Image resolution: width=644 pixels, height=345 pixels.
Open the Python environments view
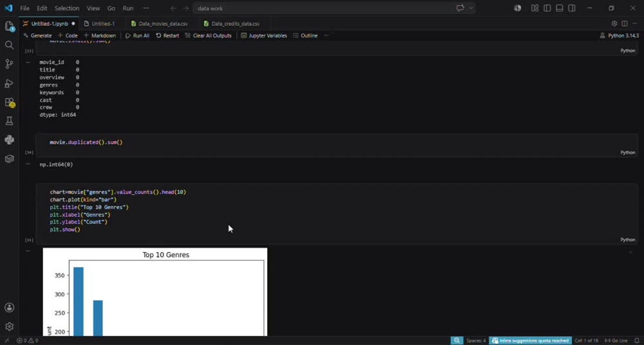coord(9,140)
